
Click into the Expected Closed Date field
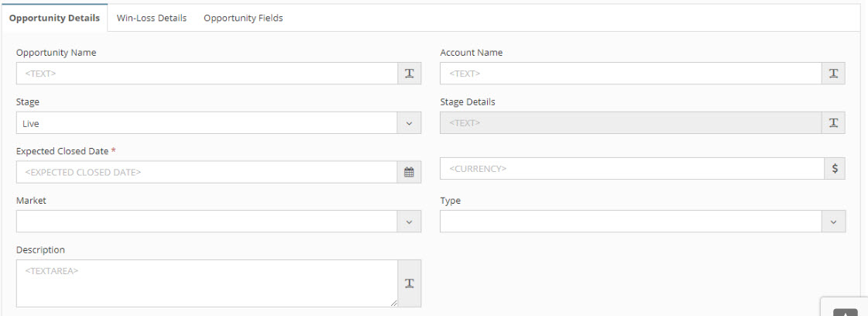click(x=207, y=172)
